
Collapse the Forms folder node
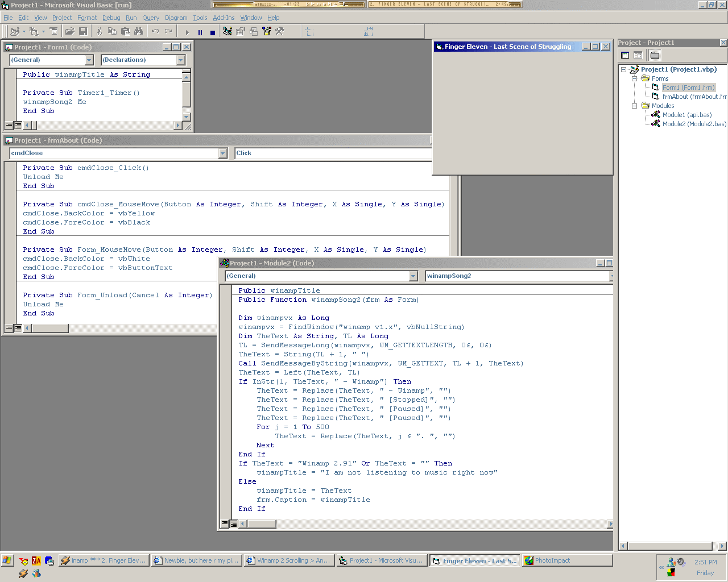[x=634, y=78]
